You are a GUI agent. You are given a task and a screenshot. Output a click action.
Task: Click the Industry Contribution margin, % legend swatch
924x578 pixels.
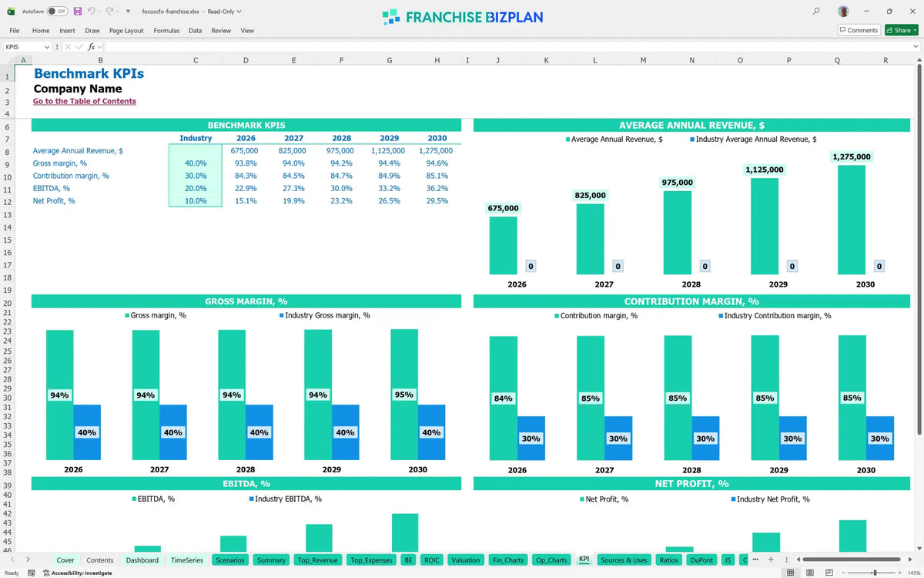point(721,315)
